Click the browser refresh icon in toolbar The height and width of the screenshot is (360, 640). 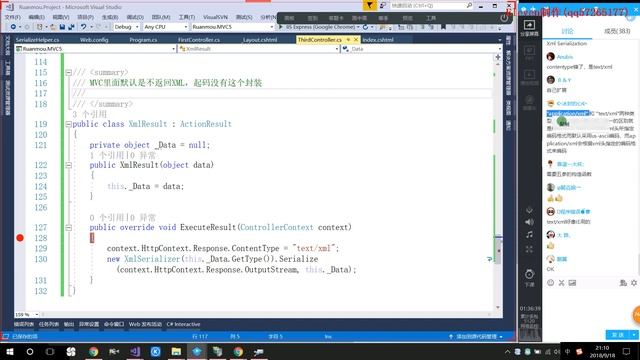[x=366, y=27]
